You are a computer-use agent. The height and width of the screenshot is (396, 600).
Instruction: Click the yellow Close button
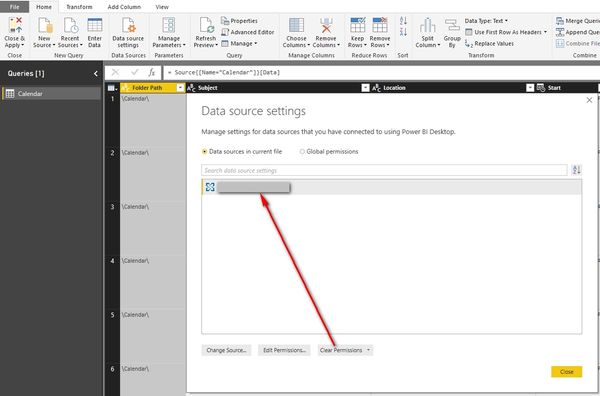566,372
